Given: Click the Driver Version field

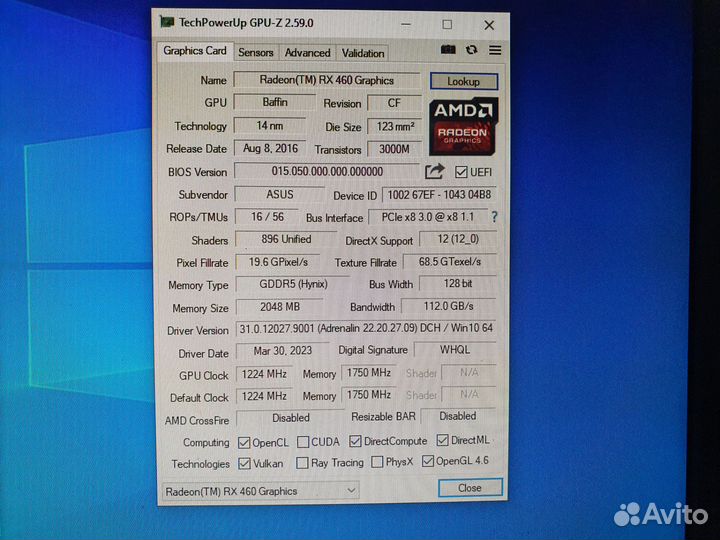Looking at the screenshot, I should click(366, 328).
